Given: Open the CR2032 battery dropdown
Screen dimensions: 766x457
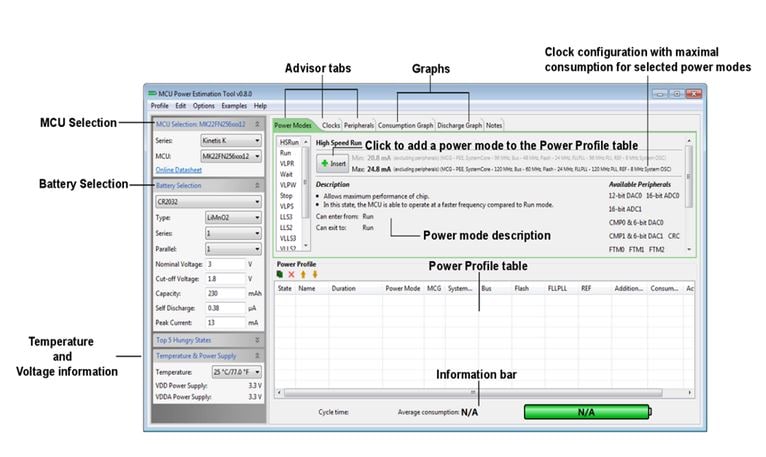Looking at the screenshot, I should [208, 200].
